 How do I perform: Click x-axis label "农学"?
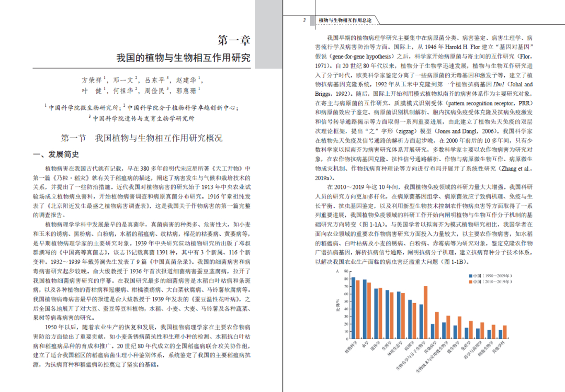[x=364, y=344]
